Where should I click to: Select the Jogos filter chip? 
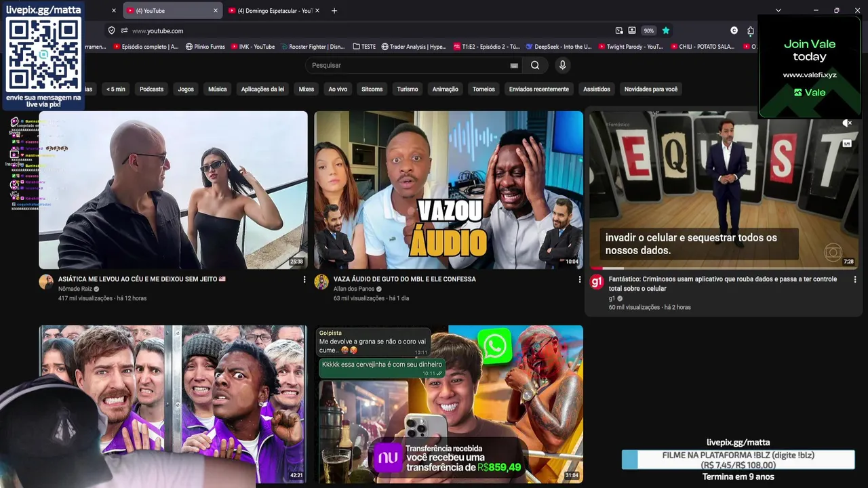pyautogui.click(x=186, y=89)
